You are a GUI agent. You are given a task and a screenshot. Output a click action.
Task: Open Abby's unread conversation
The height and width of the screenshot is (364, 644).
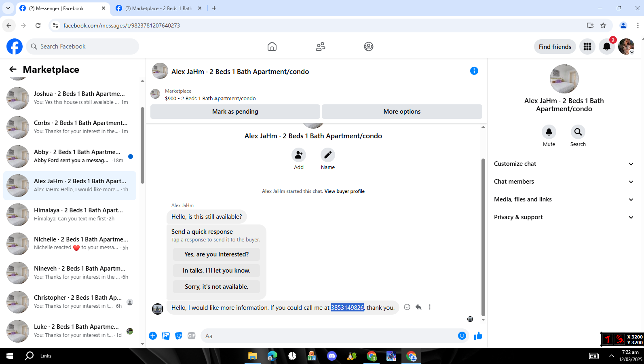coord(70,157)
